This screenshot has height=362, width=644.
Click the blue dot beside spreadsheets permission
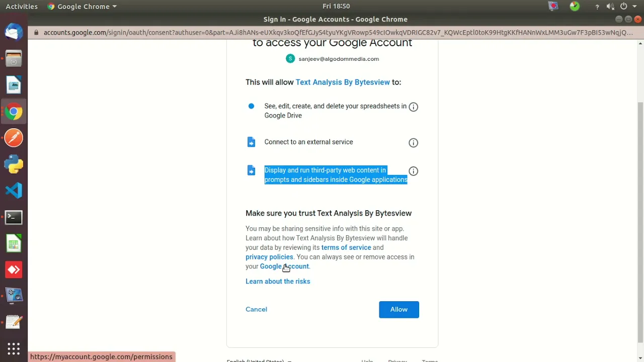251,106
